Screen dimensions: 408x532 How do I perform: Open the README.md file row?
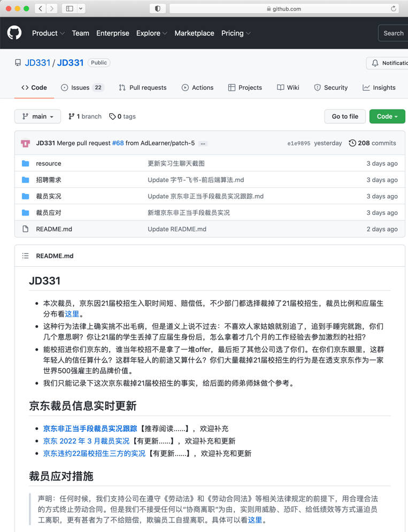point(210,229)
